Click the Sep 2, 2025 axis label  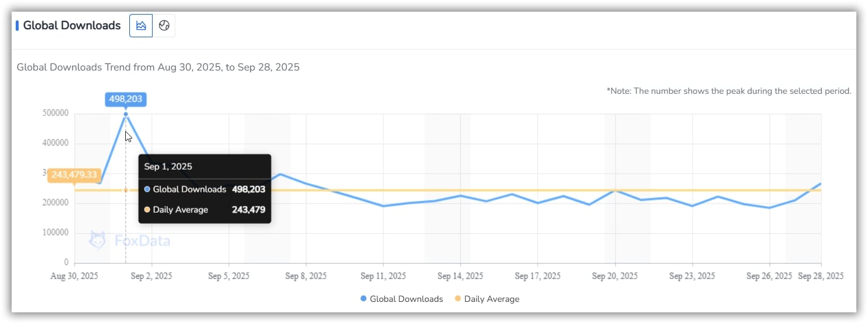(151, 276)
